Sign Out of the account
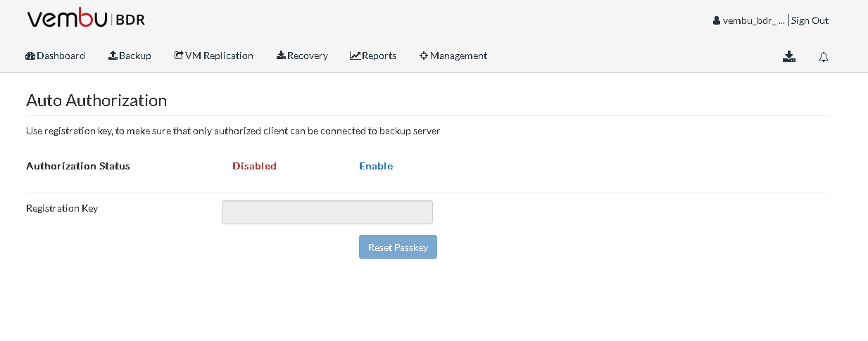The height and width of the screenshot is (341, 868). point(810,21)
